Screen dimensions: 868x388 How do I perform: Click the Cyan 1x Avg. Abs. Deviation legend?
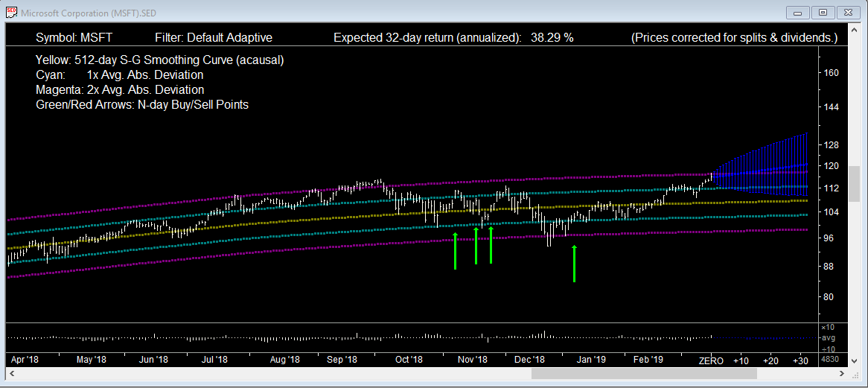tap(119, 74)
